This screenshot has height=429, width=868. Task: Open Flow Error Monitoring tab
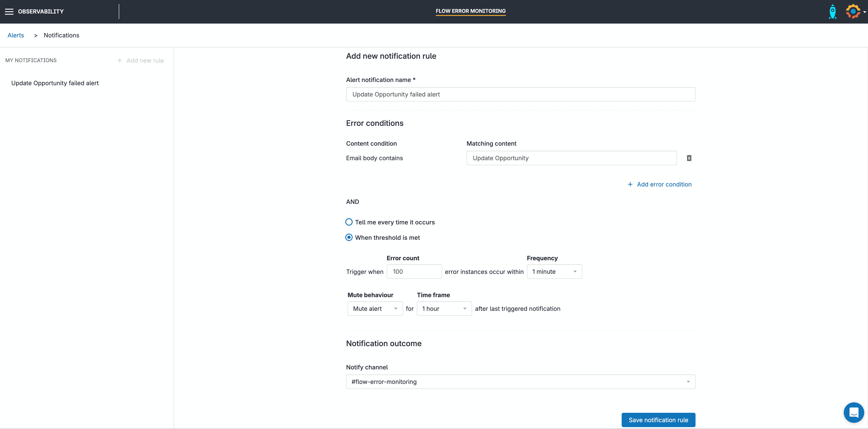pyautogui.click(x=470, y=11)
